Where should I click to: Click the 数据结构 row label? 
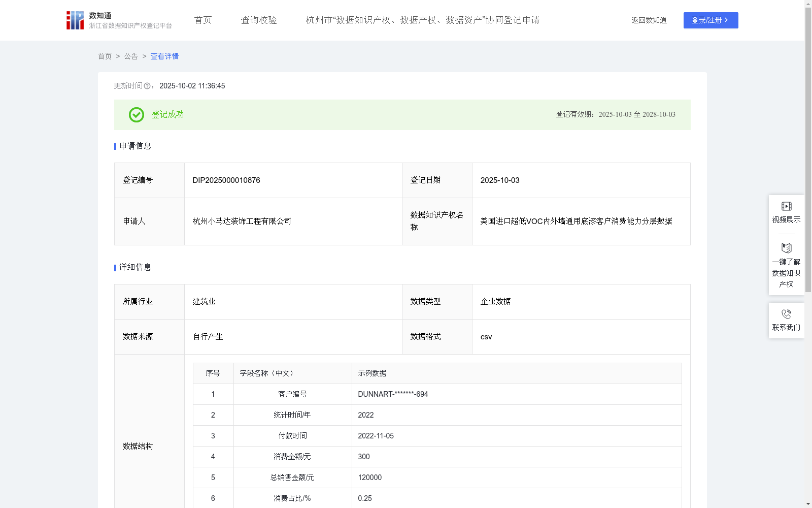(x=138, y=447)
